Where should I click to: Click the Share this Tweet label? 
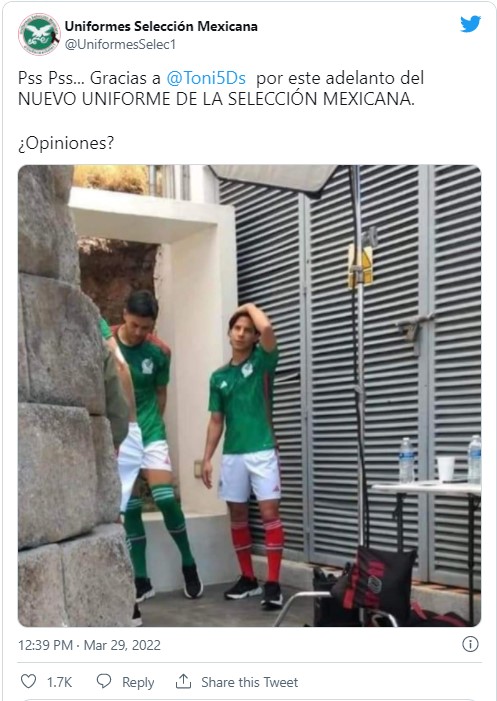249,682
